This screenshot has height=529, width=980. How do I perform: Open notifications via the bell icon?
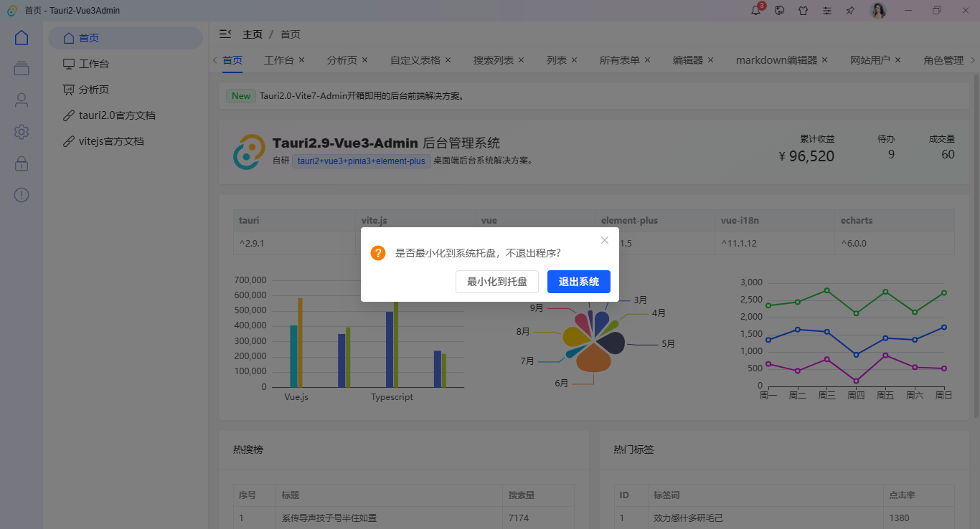[755, 11]
